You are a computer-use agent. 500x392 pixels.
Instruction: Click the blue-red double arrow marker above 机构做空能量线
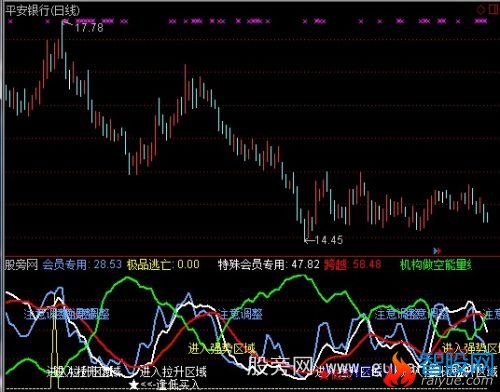pyautogui.click(x=437, y=251)
